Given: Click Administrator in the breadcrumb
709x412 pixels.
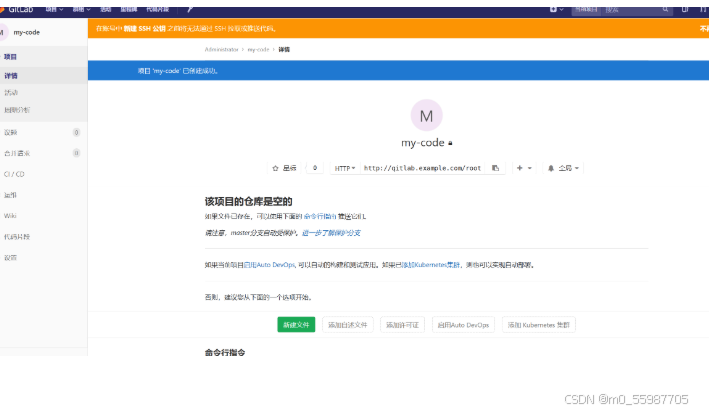Looking at the screenshot, I should pyautogui.click(x=221, y=50).
